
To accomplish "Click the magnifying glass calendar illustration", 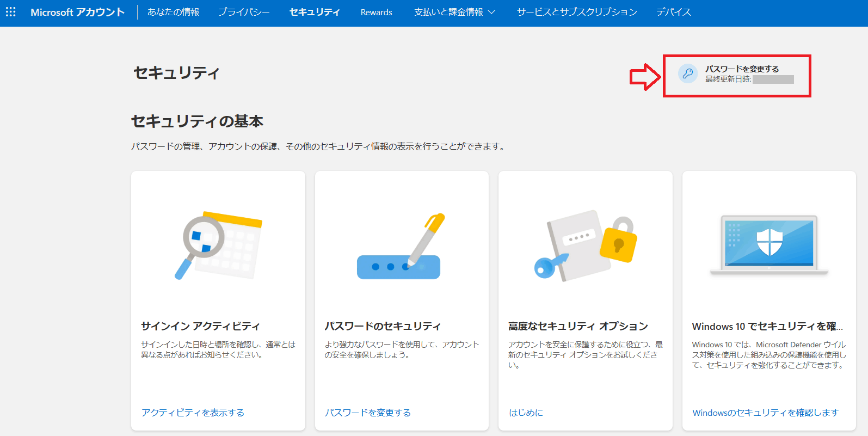I will click(x=218, y=245).
